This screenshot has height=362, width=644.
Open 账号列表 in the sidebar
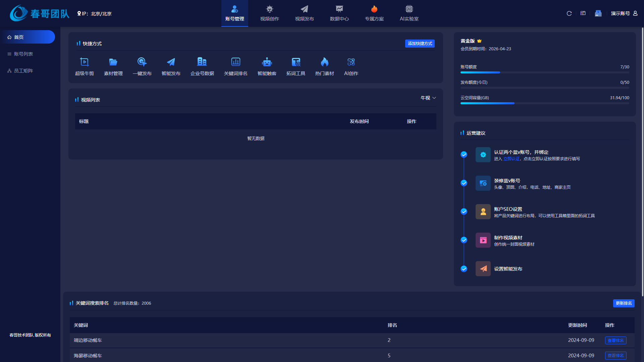(23, 54)
